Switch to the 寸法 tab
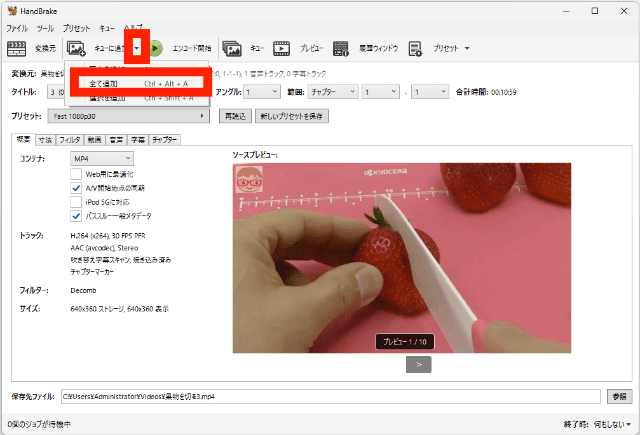This screenshot has width=640, height=435. [45, 140]
